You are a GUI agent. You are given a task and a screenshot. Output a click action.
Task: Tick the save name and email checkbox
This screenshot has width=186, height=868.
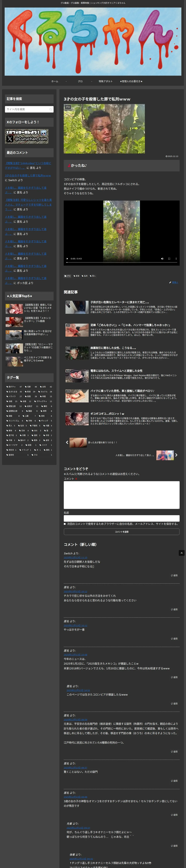click(x=65, y=524)
